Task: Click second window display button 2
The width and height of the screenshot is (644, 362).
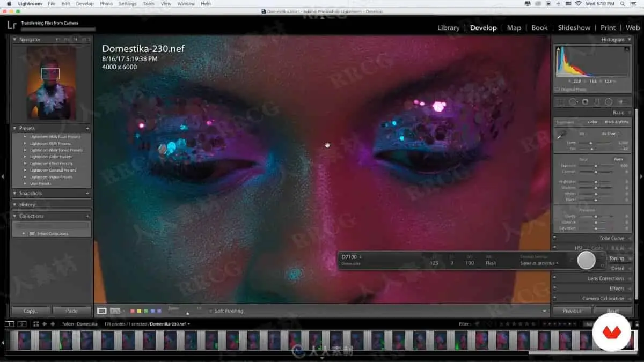Action: tap(22, 324)
